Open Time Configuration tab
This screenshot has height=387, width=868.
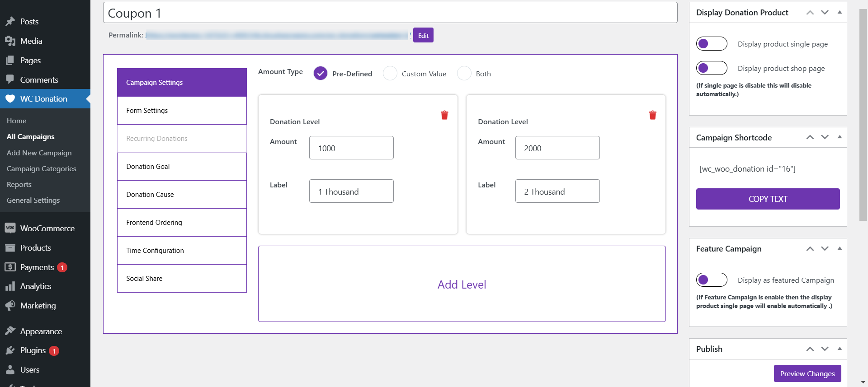pyautogui.click(x=182, y=251)
